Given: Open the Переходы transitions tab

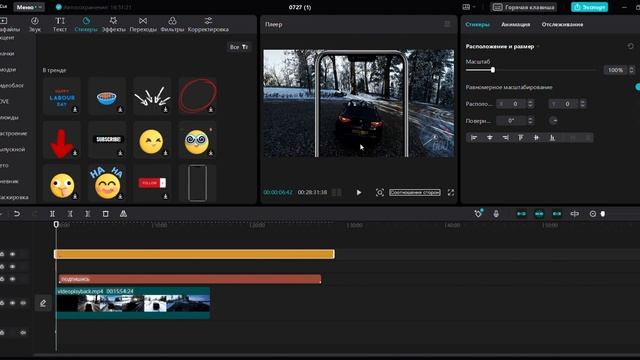Looking at the screenshot, I should tap(143, 24).
